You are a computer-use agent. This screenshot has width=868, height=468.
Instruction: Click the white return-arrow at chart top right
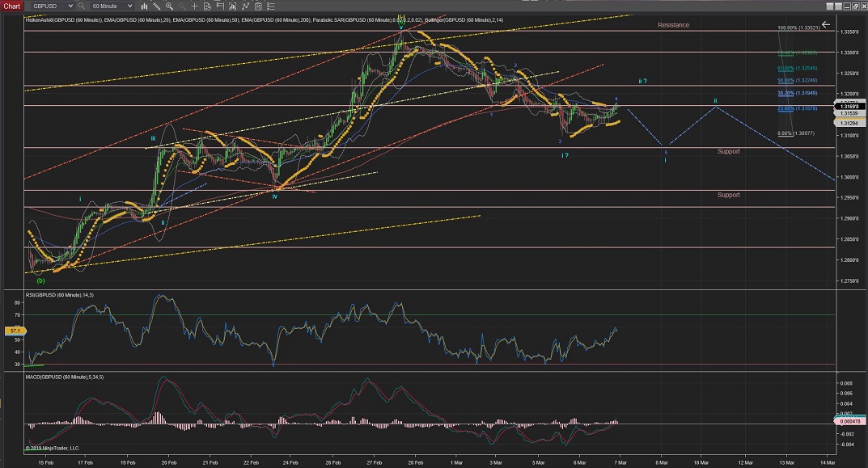826,25
